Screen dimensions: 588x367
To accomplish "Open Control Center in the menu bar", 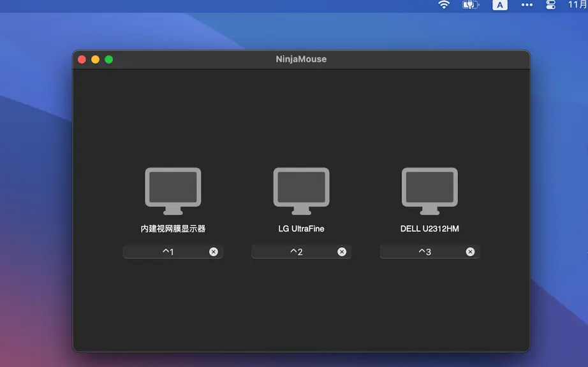I will click(x=550, y=5).
